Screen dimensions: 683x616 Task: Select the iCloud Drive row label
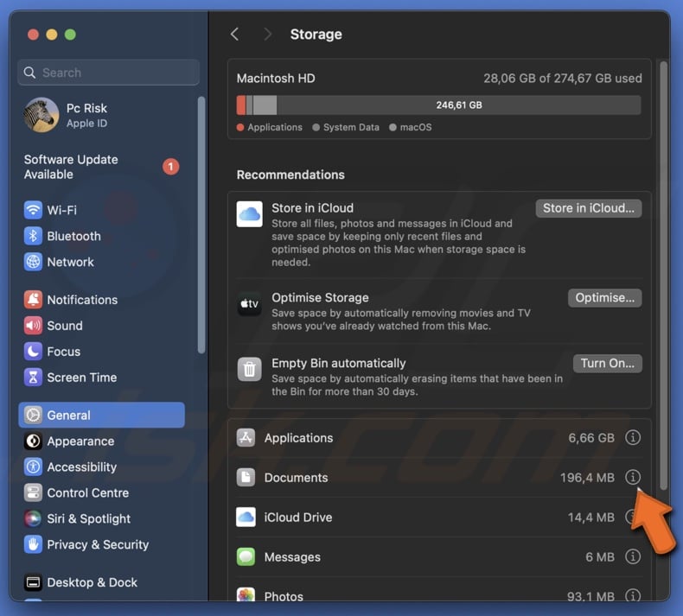pyautogui.click(x=298, y=518)
